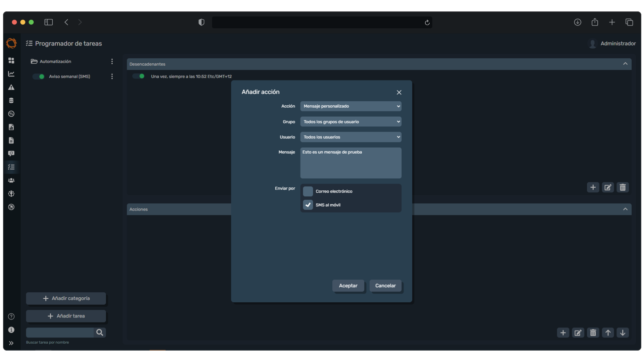Open the Acción dropdown
644x362 pixels.
point(351,106)
